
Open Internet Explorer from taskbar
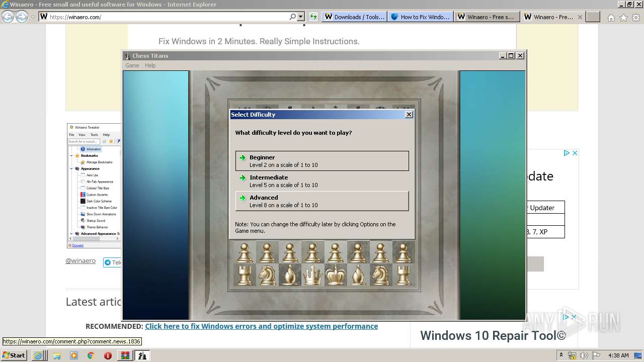pyautogui.click(x=38, y=355)
